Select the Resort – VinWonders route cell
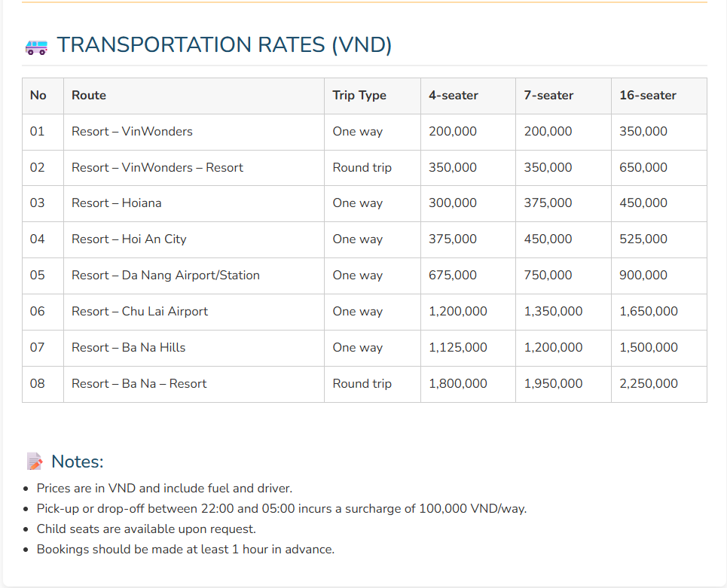The width and height of the screenshot is (727, 588). click(132, 132)
